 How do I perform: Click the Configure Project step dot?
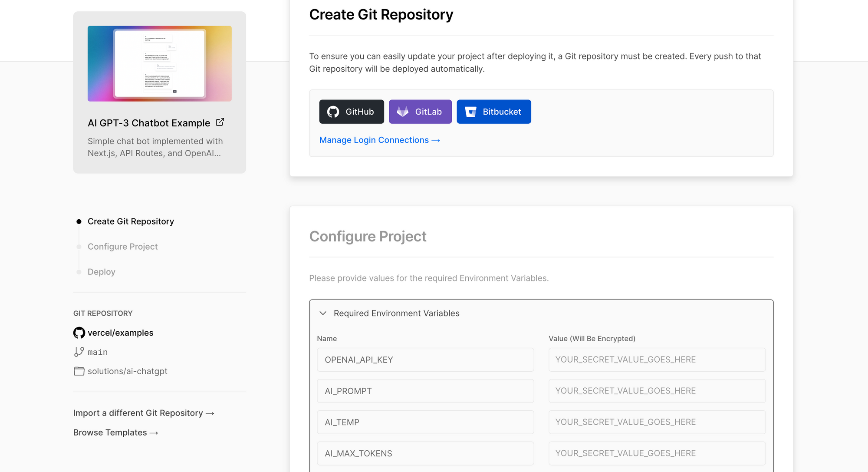click(79, 246)
